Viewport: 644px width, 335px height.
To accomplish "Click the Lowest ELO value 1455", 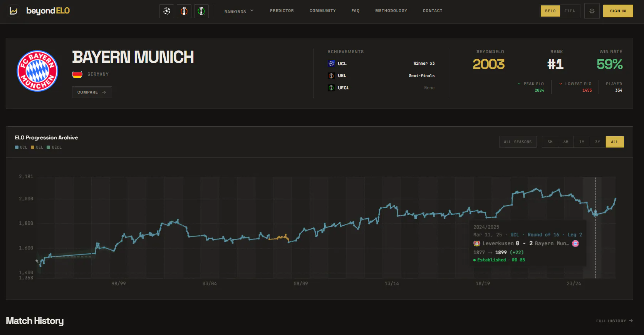I will pos(587,90).
